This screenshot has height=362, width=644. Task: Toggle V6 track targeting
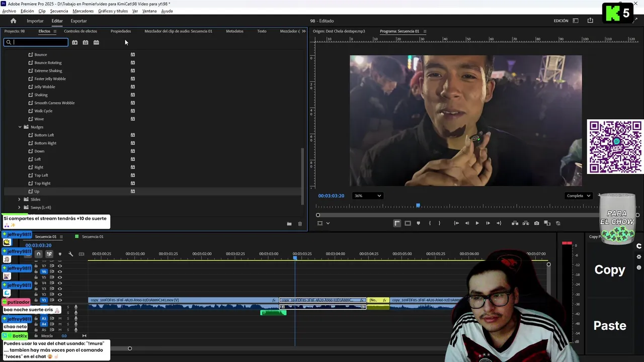(44, 271)
